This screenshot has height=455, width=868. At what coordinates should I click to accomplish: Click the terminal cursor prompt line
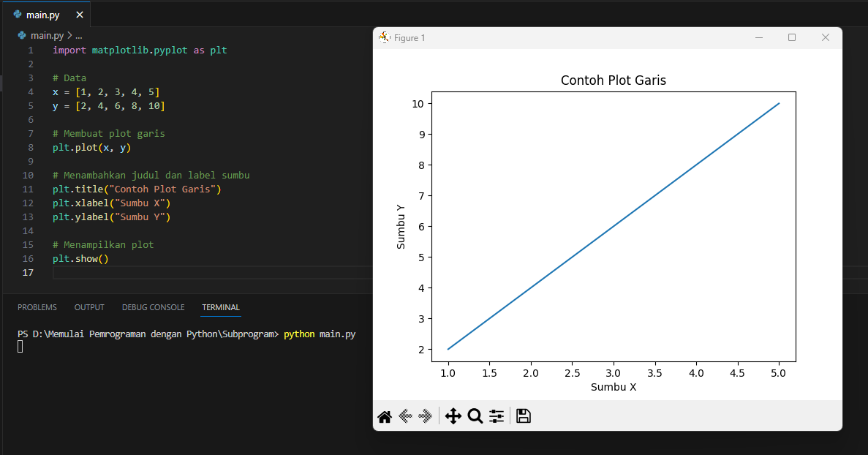[20, 346]
